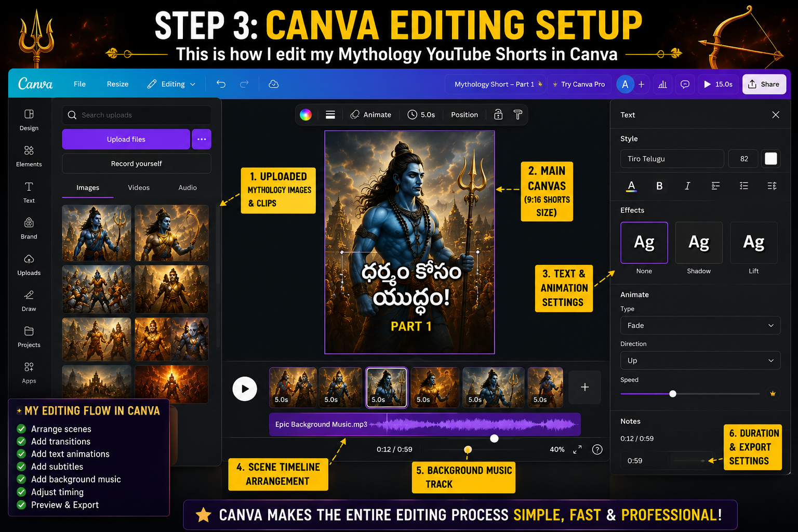This screenshot has height=532, width=798.
Task: Open the Apps panel
Action: pyautogui.click(x=29, y=373)
